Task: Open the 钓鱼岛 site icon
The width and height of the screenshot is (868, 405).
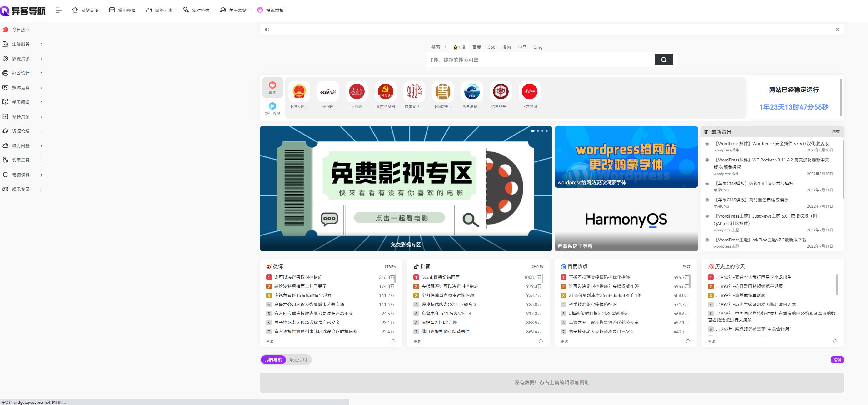Action: point(472,91)
